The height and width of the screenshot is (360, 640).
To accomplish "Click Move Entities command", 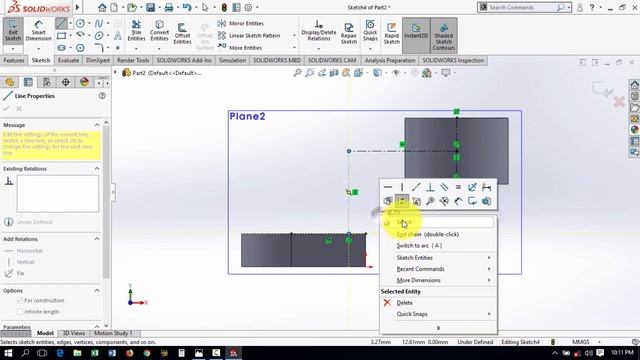I will click(x=240, y=47).
